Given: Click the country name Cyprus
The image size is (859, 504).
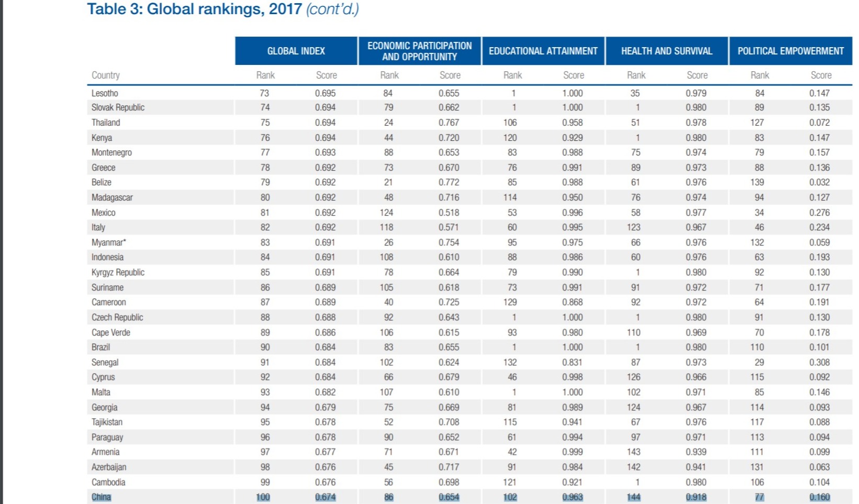Looking at the screenshot, I should (103, 377).
